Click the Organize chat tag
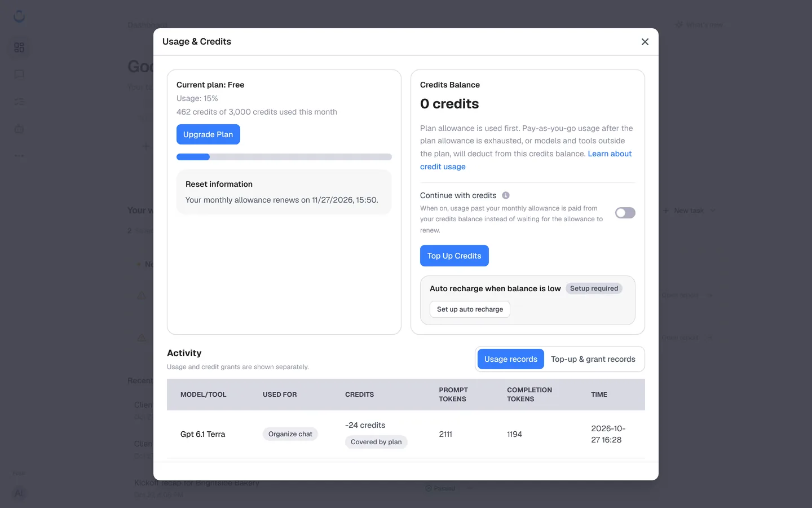The image size is (812, 508). click(x=290, y=434)
